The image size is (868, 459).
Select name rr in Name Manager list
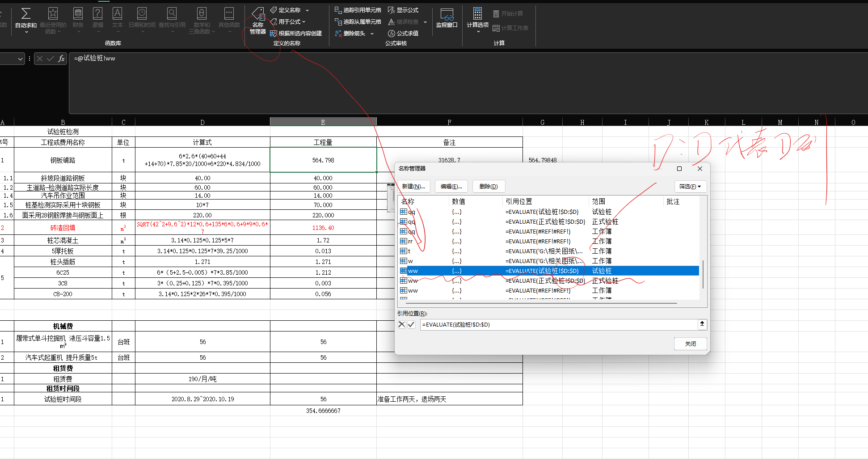pos(549,242)
